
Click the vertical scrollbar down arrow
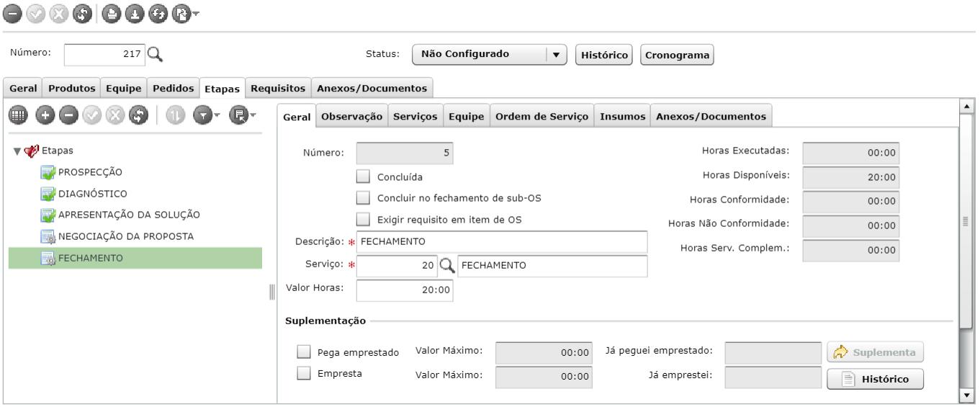point(967,395)
